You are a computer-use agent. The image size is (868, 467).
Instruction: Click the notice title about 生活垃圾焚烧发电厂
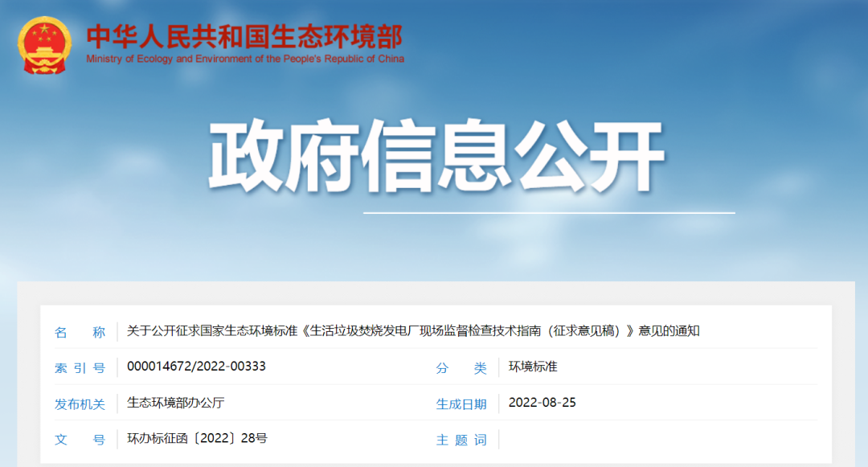413,331
